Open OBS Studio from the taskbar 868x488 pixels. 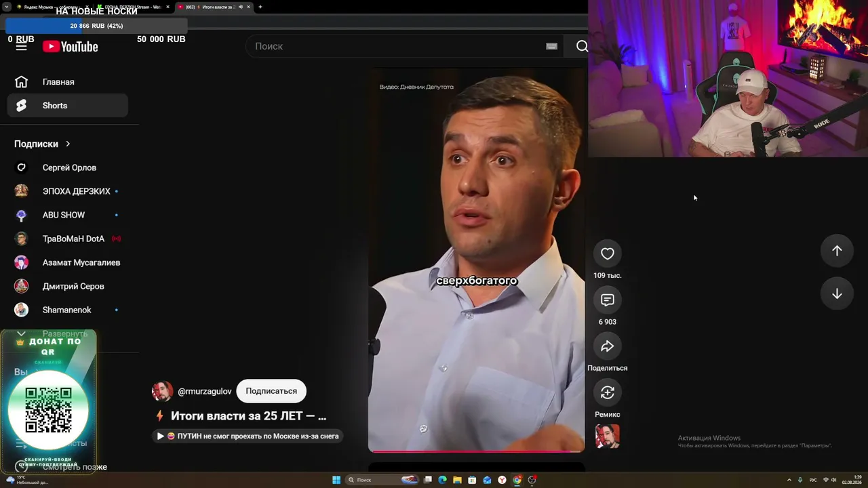(x=532, y=480)
